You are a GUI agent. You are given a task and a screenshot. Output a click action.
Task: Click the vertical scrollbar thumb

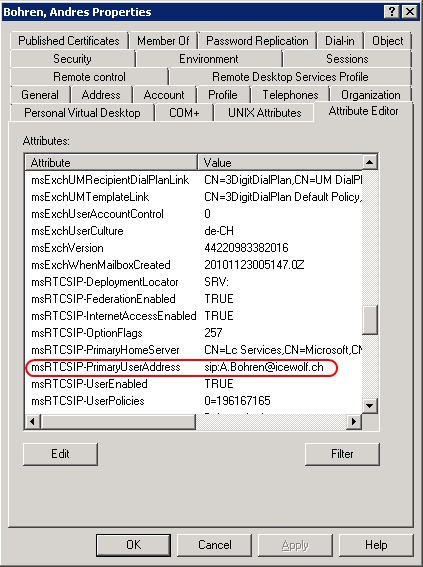click(369, 320)
